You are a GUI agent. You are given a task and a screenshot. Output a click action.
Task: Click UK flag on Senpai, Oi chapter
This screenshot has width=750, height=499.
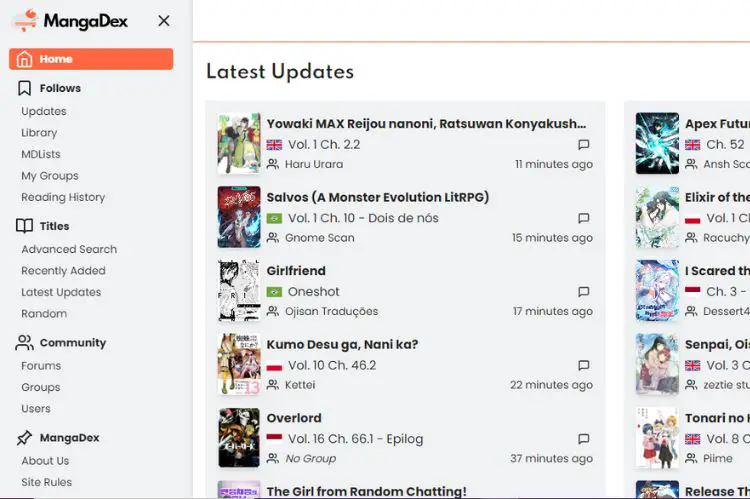point(693,366)
